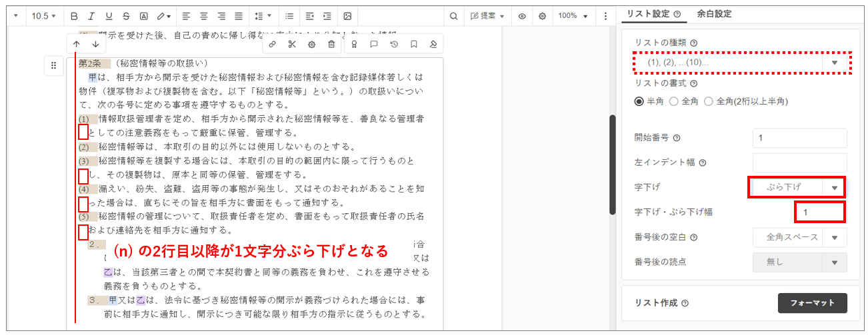The height and width of the screenshot is (335, 868).
Task: Select the 半角 radio button
Action: (639, 101)
